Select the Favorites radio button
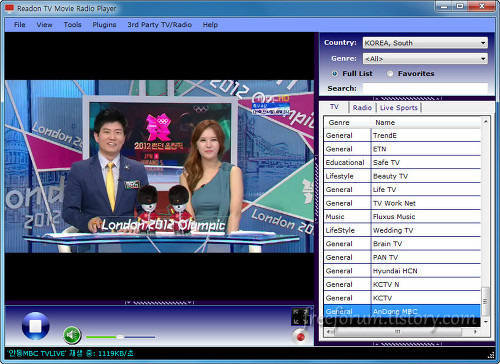Image resolution: width=500 pixels, height=364 pixels. click(390, 74)
